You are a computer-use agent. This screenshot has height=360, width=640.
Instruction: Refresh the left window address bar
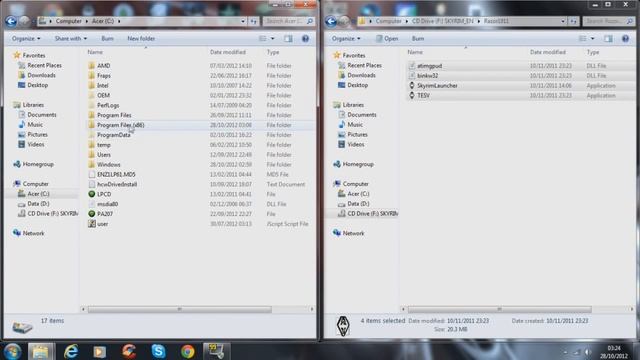tap(254, 21)
